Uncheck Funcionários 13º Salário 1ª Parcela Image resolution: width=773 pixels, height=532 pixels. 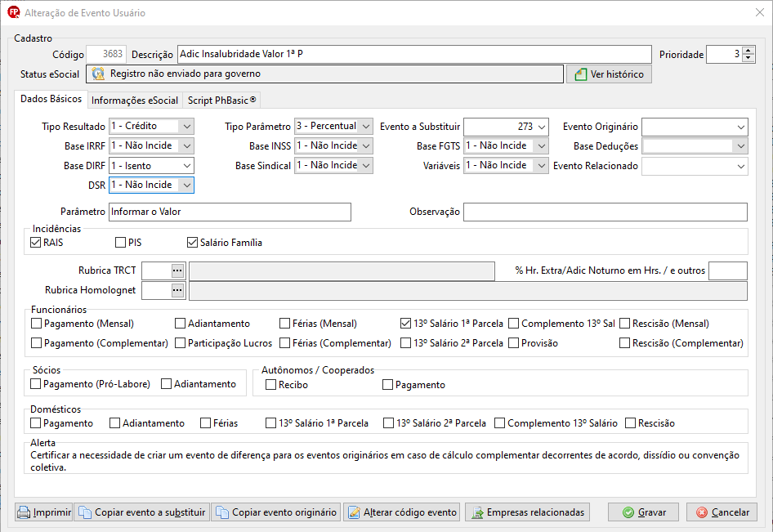pos(405,324)
